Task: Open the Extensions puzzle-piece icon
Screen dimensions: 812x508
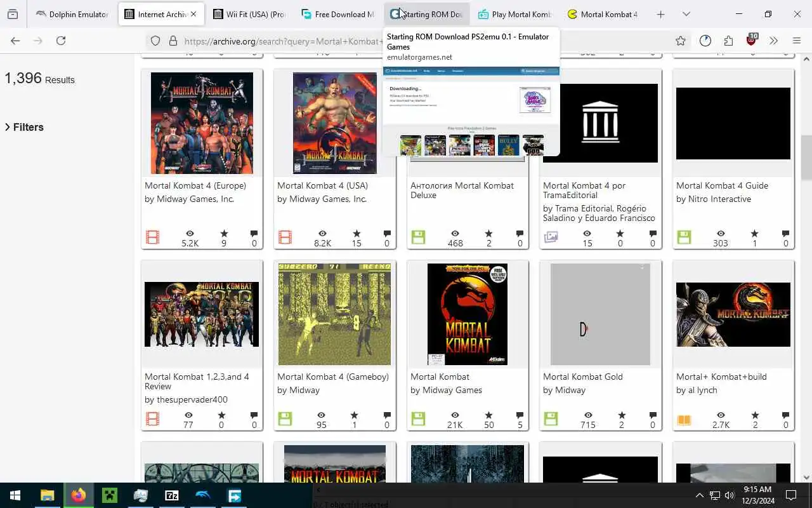Action: click(x=728, y=41)
